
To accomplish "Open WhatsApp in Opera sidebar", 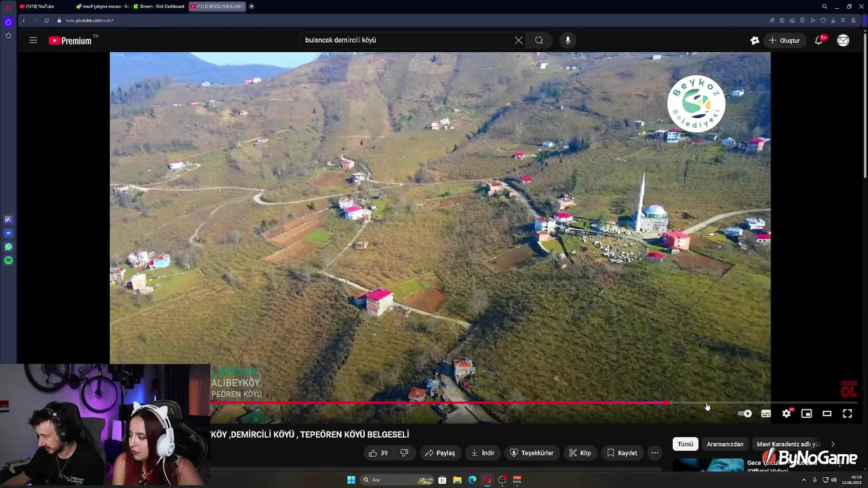I will (x=8, y=247).
